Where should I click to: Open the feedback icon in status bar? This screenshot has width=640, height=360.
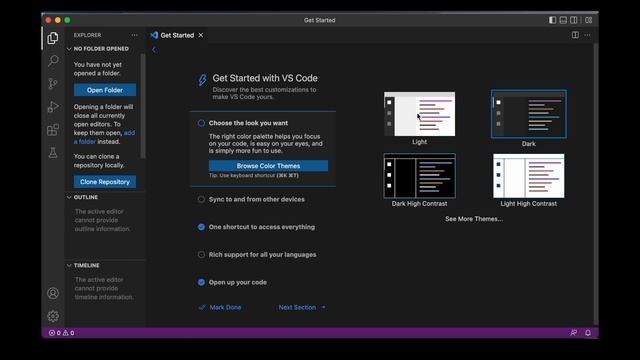573,333
